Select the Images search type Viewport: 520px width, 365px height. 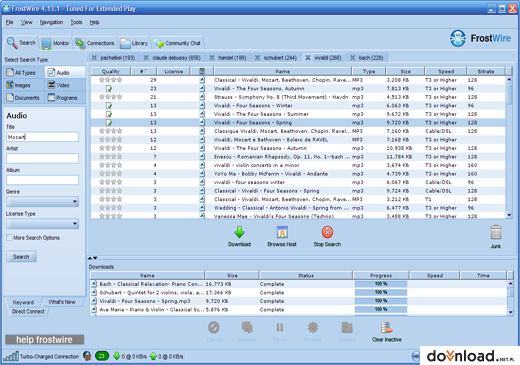(24, 85)
